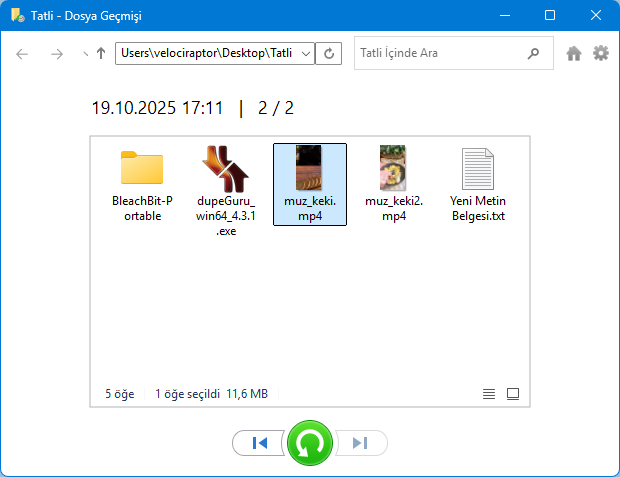This screenshot has width=620, height=477.
Task: Open the File History home page
Action: 574,54
